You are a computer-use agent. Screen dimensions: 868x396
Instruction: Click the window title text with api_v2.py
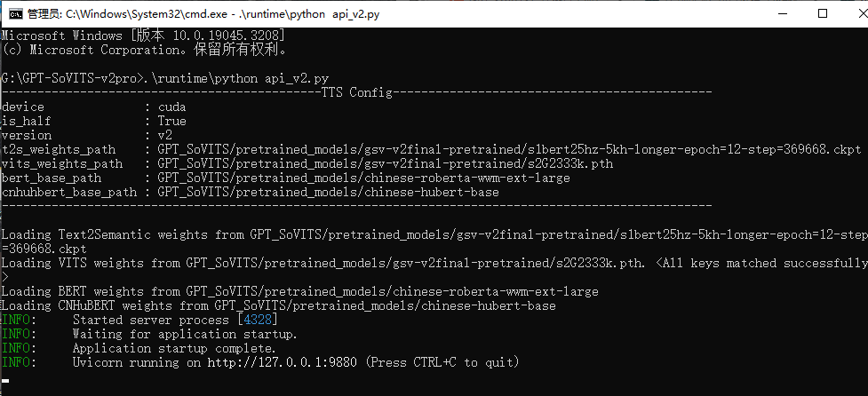tap(195, 13)
